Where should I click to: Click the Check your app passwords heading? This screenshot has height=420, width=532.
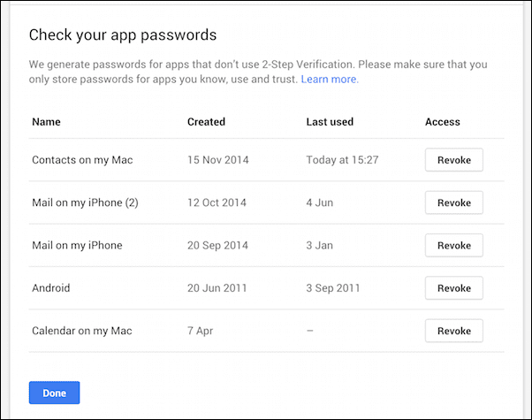point(123,35)
